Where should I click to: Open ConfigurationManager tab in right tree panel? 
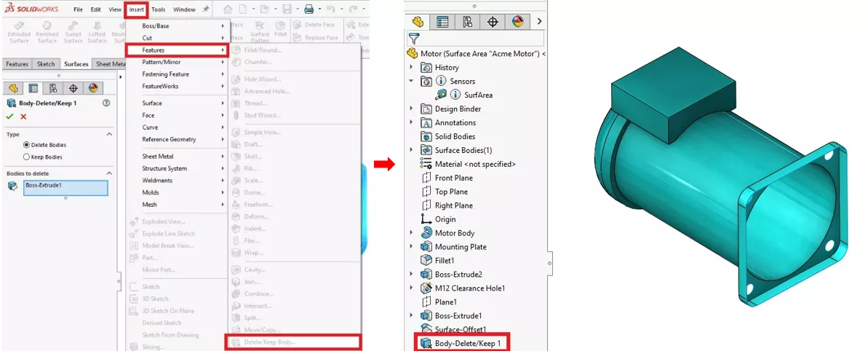coord(467,22)
